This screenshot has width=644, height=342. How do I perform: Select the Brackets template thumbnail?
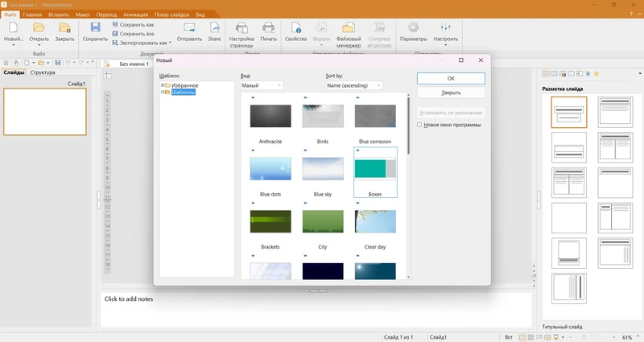270,221
